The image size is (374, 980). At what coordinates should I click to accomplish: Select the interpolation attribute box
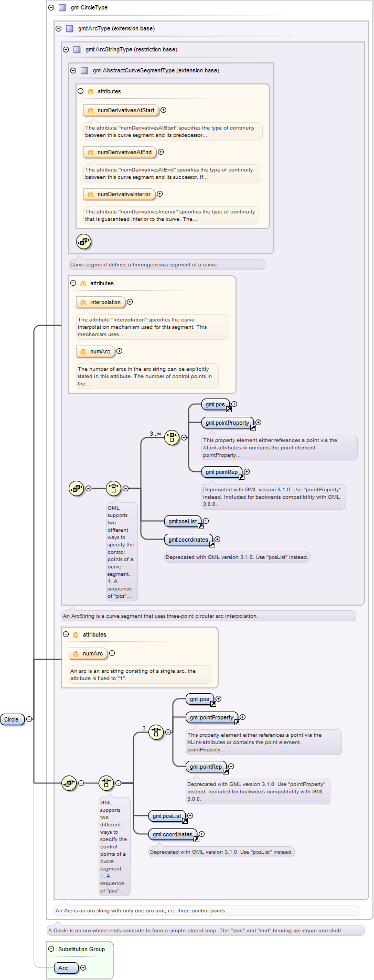point(101,303)
